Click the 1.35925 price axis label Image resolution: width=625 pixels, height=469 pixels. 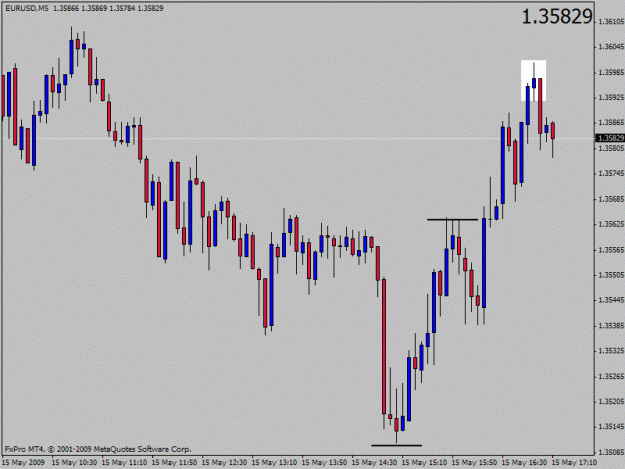click(611, 98)
